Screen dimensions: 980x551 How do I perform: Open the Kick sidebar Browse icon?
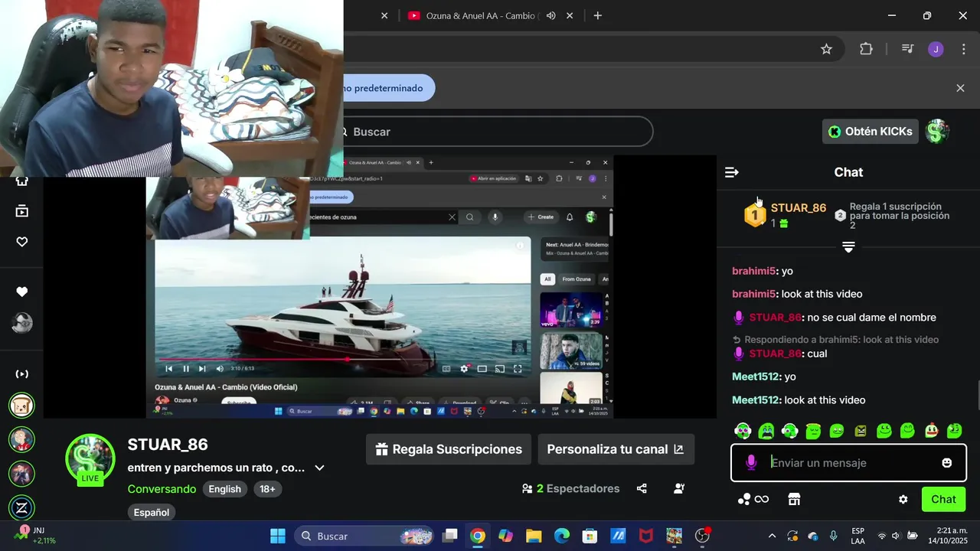pyautogui.click(x=22, y=211)
